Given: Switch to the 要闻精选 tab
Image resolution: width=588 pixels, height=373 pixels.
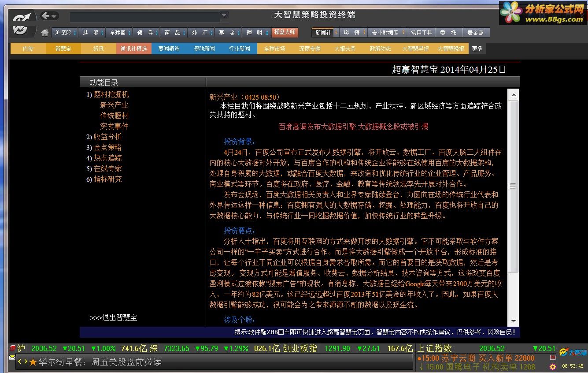Looking at the screenshot, I should [169, 48].
